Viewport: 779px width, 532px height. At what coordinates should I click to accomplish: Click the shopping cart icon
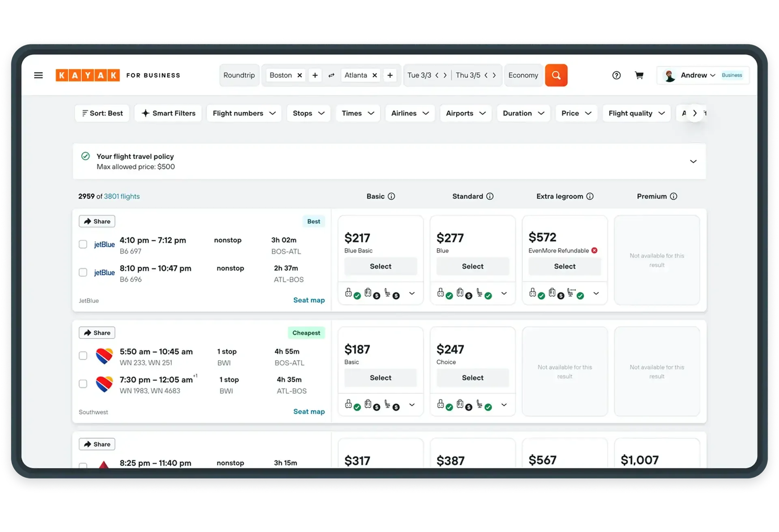click(x=639, y=75)
